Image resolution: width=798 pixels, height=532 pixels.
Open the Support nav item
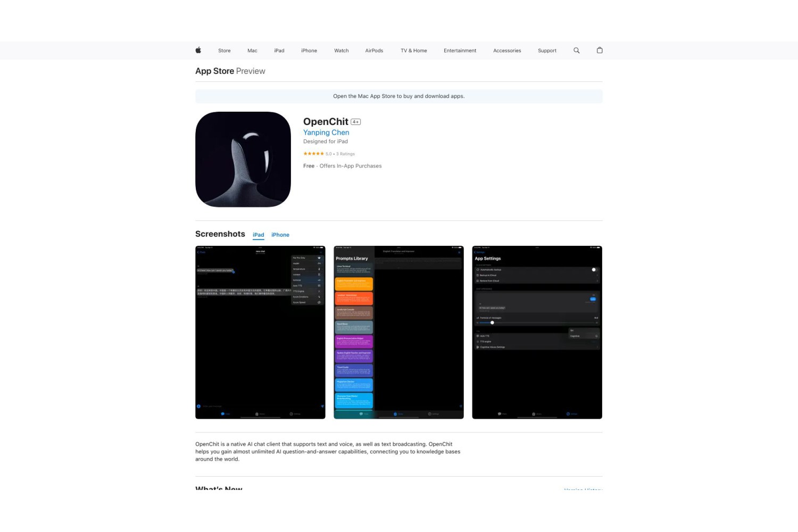(x=547, y=51)
